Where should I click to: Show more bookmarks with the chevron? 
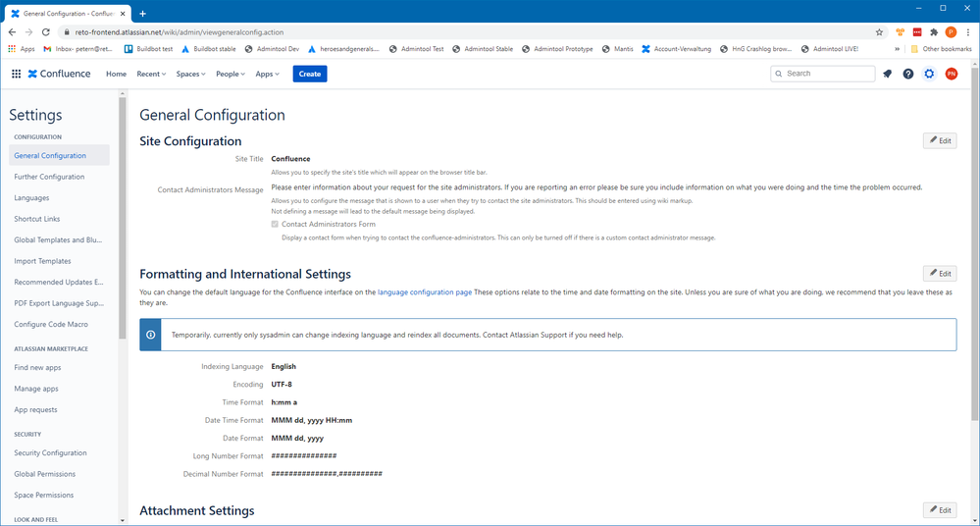pyautogui.click(x=897, y=49)
